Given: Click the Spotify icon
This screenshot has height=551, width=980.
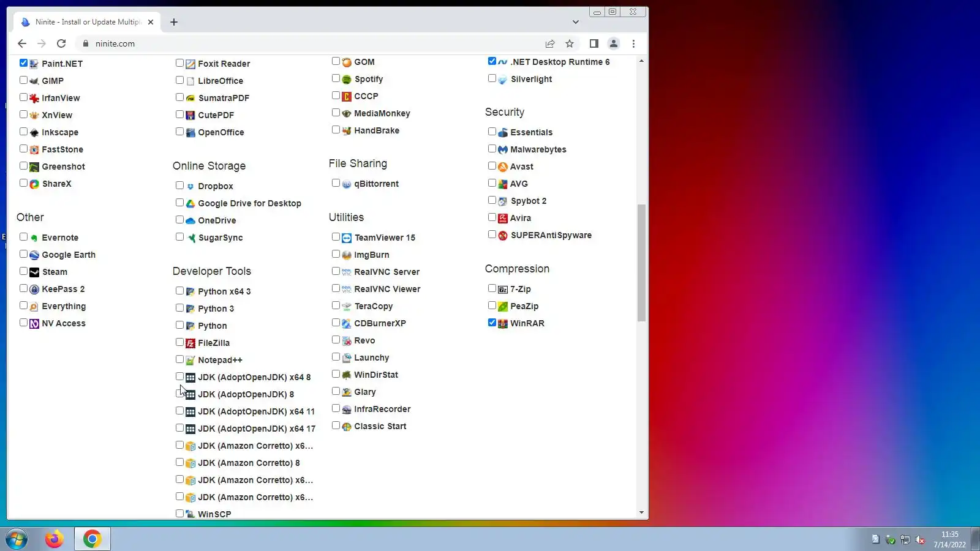Looking at the screenshot, I should click(x=347, y=79).
